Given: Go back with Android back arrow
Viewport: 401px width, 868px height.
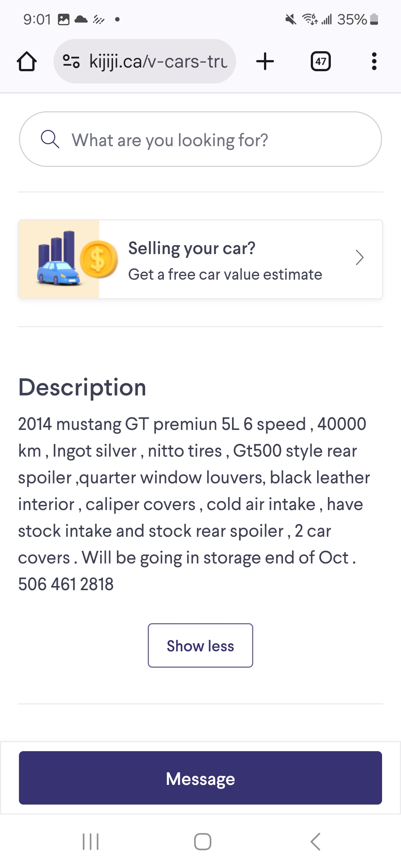Looking at the screenshot, I should coord(315,841).
